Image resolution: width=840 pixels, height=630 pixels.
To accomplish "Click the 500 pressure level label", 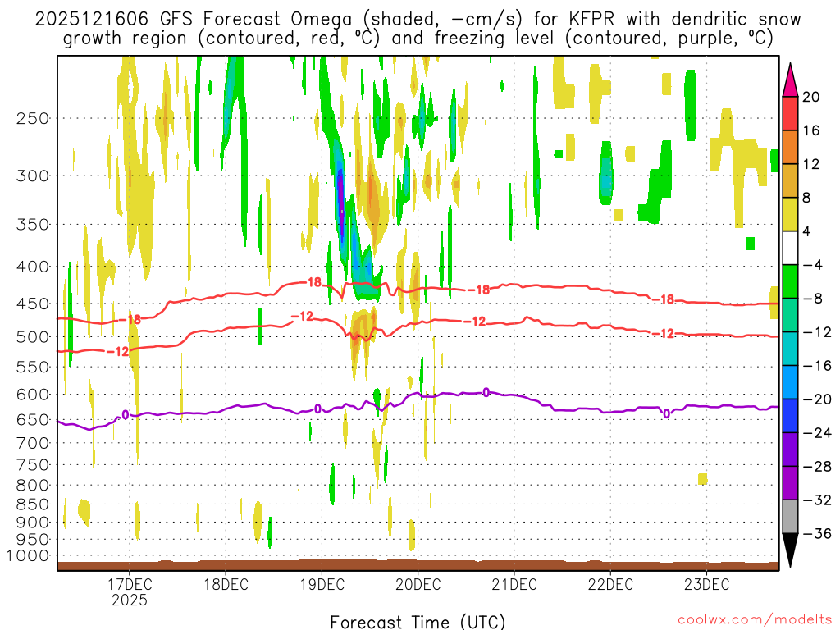I will coord(33,337).
